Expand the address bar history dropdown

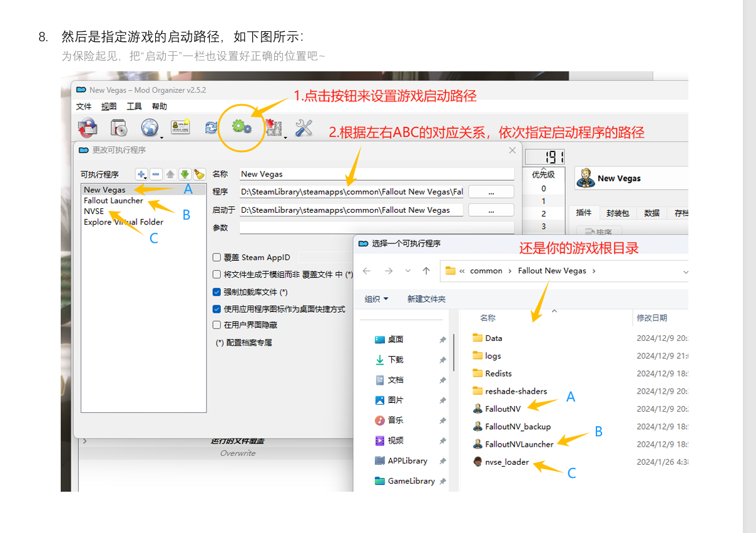tap(685, 272)
